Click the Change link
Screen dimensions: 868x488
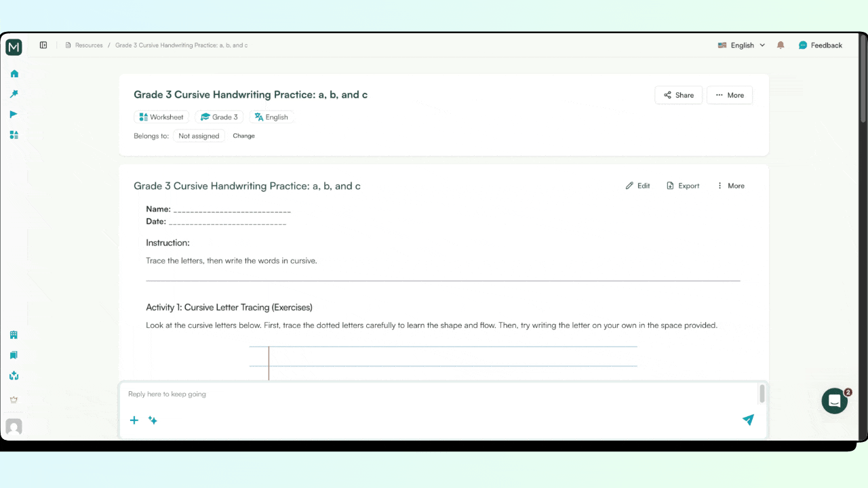pos(244,136)
